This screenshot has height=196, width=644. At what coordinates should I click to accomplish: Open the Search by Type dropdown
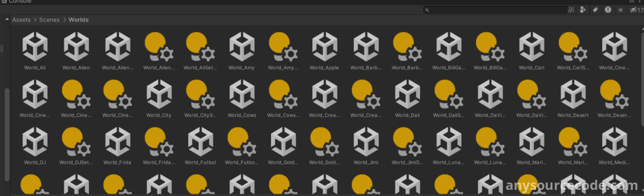(583, 10)
